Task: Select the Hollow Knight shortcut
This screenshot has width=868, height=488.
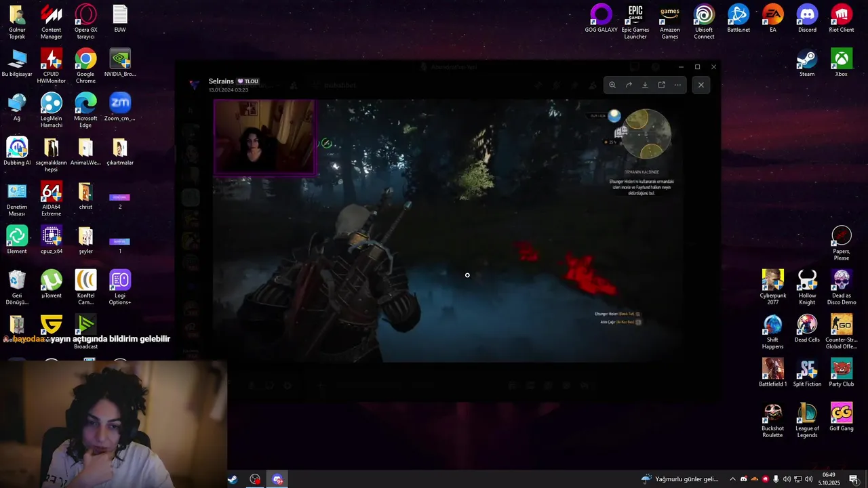Action: pyautogui.click(x=807, y=287)
